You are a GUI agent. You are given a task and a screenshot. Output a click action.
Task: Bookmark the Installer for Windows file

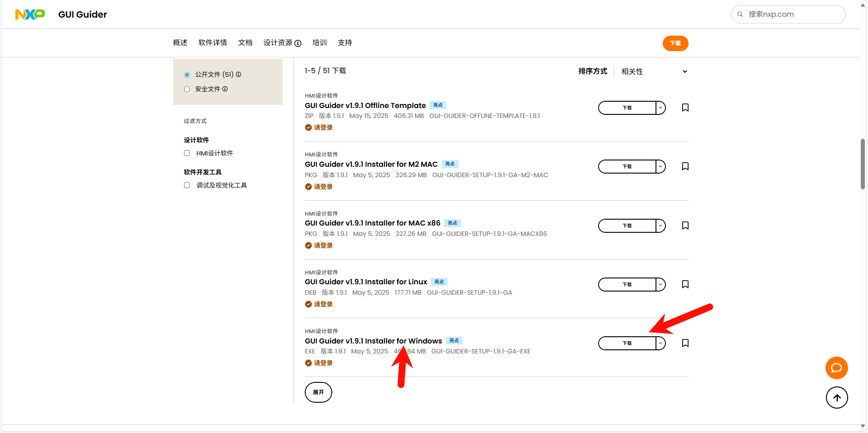(685, 343)
